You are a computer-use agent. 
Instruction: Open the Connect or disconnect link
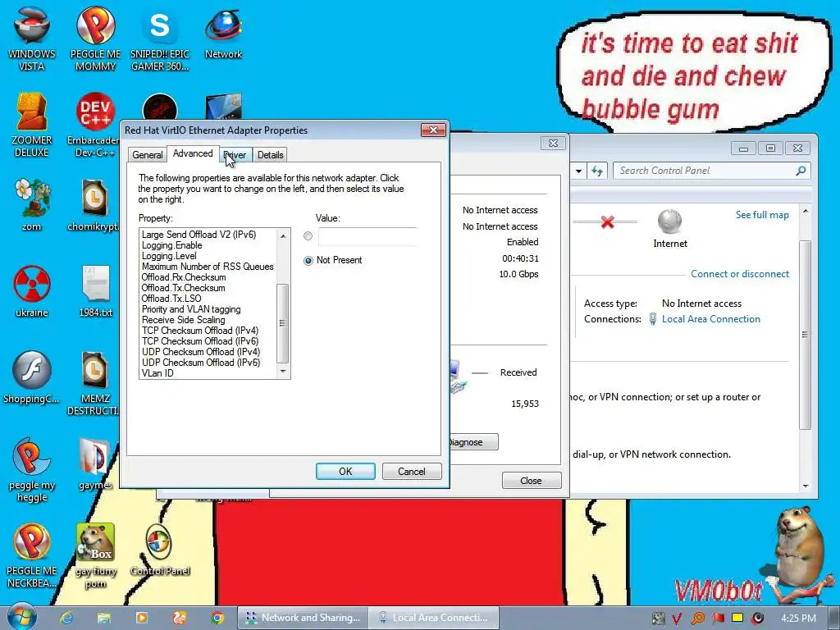740,274
